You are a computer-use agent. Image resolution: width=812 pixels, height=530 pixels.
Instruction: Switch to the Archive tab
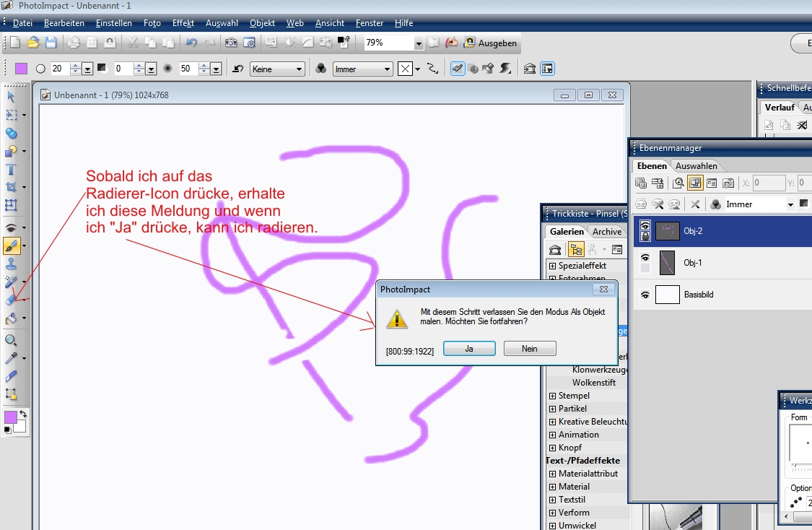click(607, 232)
